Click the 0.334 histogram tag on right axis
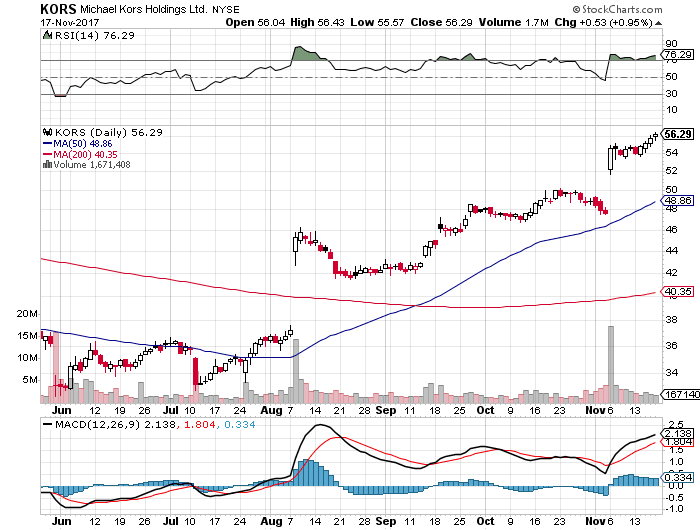The width and height of the screenshot is (700, 530). pos(678,477)
